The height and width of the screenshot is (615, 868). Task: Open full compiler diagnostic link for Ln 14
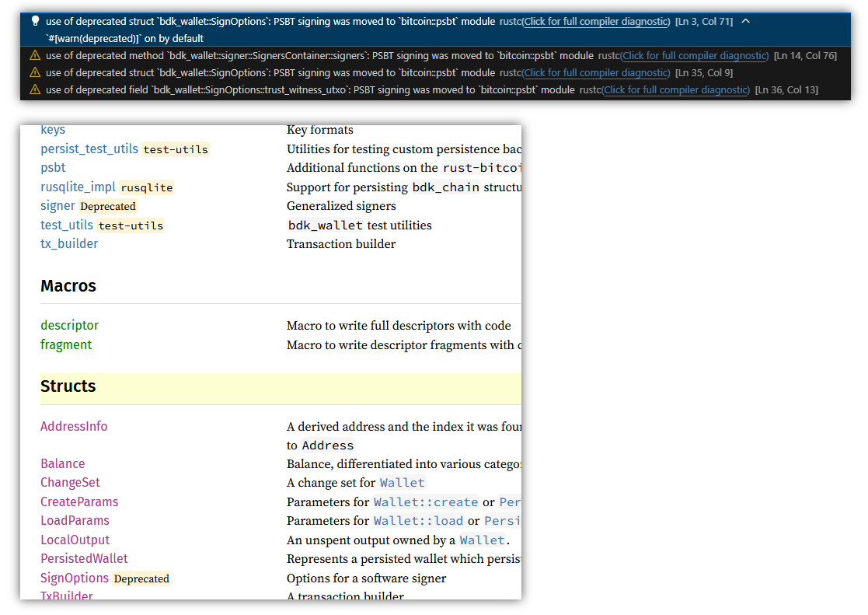(695, 56)
